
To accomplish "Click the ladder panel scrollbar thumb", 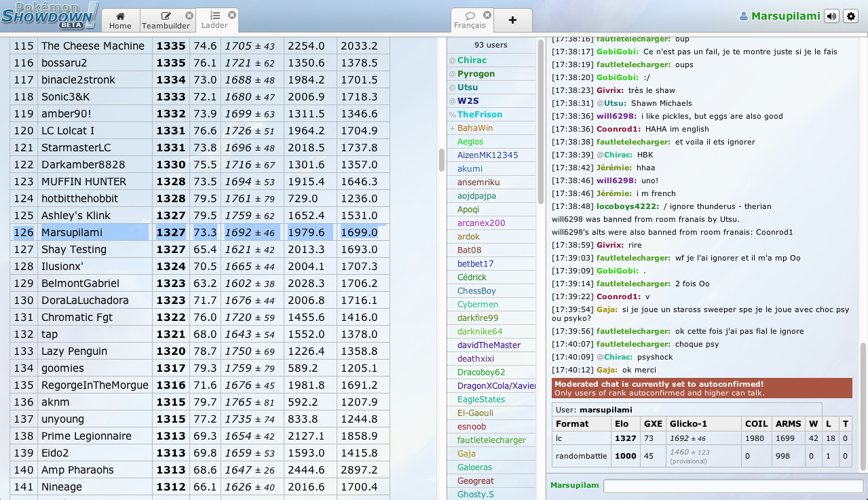I will (442, 160).
